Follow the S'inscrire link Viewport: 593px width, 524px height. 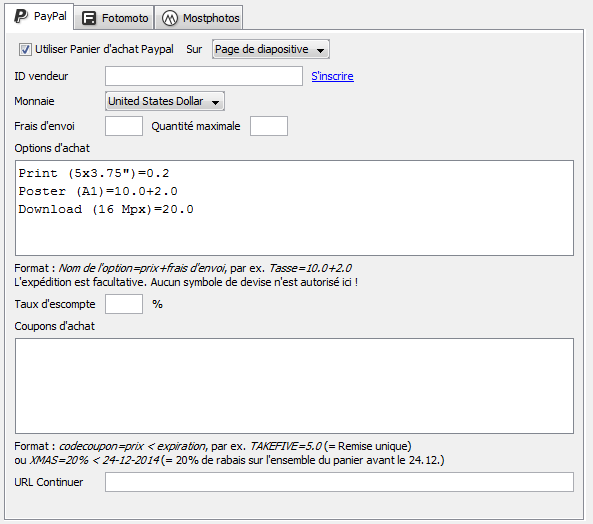click(x=332, y=76)
